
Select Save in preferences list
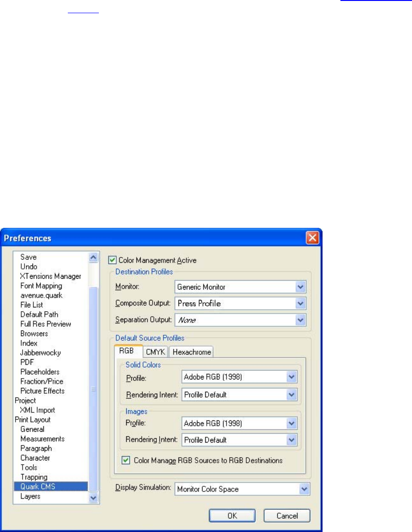[28, 257]
